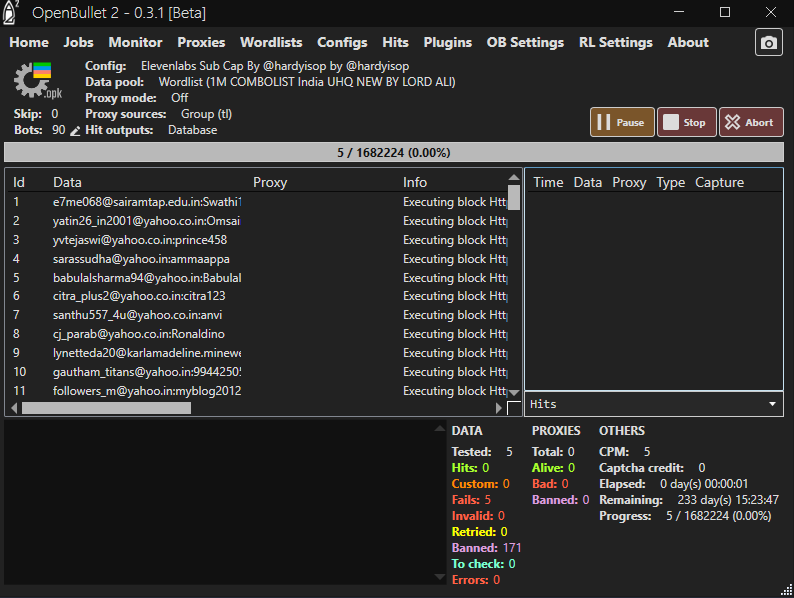Screen dimensions: 794x598
Task: Click the Time column header in hits list
Action: pyautogui.click(x=548, y=182)
